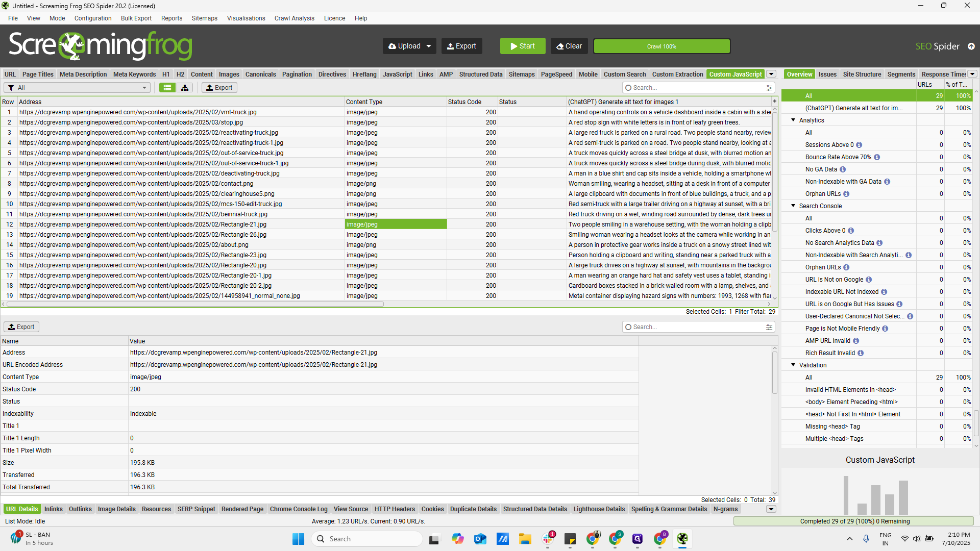Click the home icon beside SEO Spider
The width and height of the screenshot is (980, 551).
(971, 46)
